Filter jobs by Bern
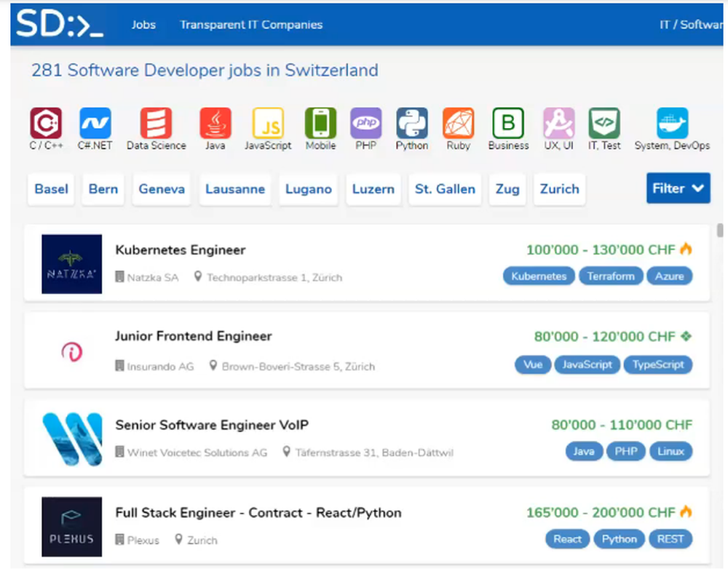 click(x=103, y=189)
